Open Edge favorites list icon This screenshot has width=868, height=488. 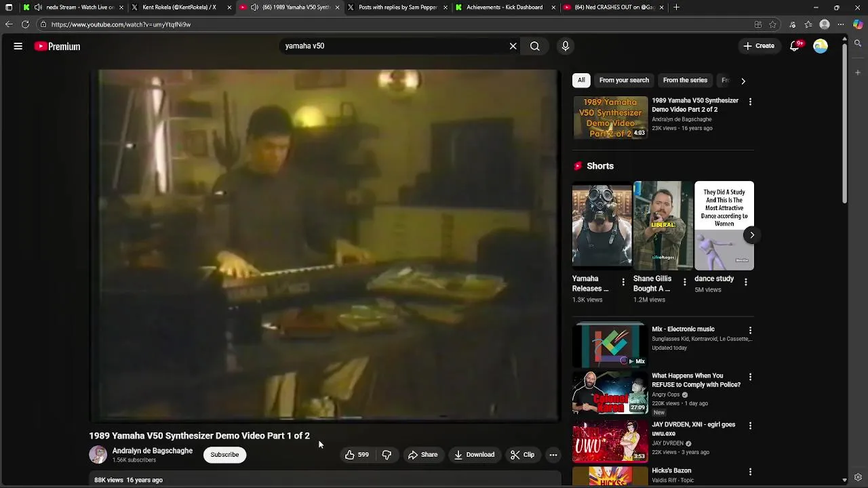coord(808,24)
